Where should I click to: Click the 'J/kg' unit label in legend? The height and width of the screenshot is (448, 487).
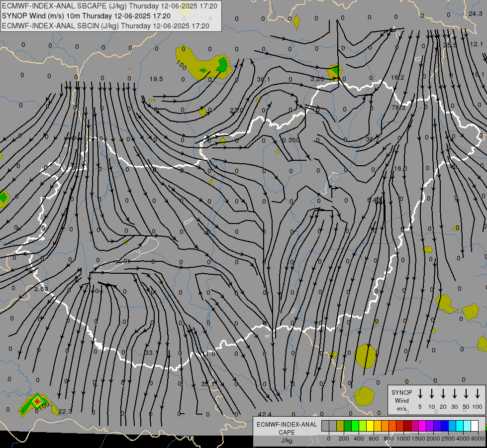tap(287, 441)
